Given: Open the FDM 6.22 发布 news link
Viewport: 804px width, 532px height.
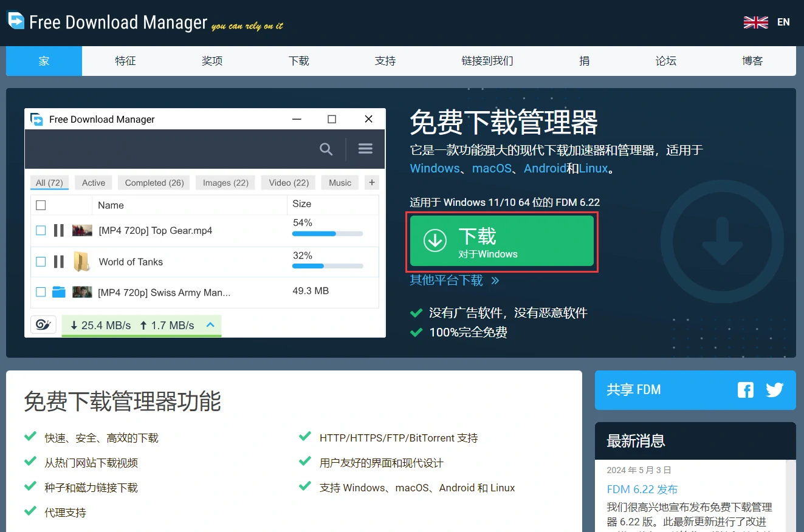Looking at the screenshot, I should tap(642, 489).
